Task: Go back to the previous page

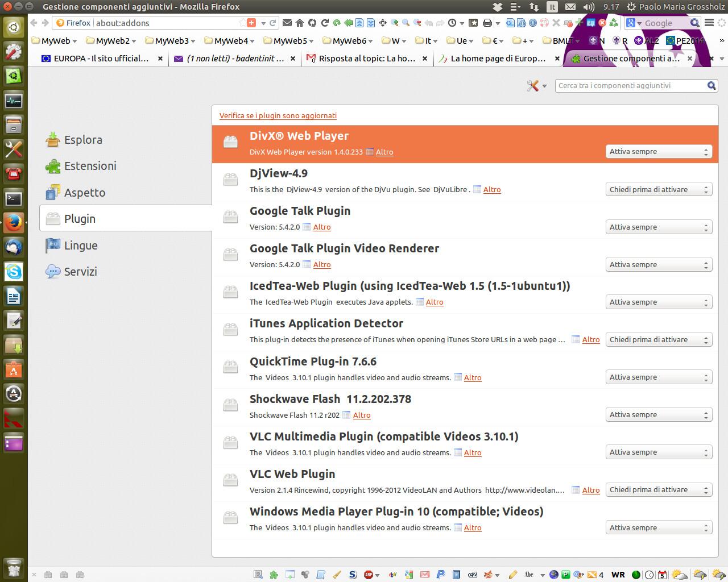Action: (x=34, y=23)
